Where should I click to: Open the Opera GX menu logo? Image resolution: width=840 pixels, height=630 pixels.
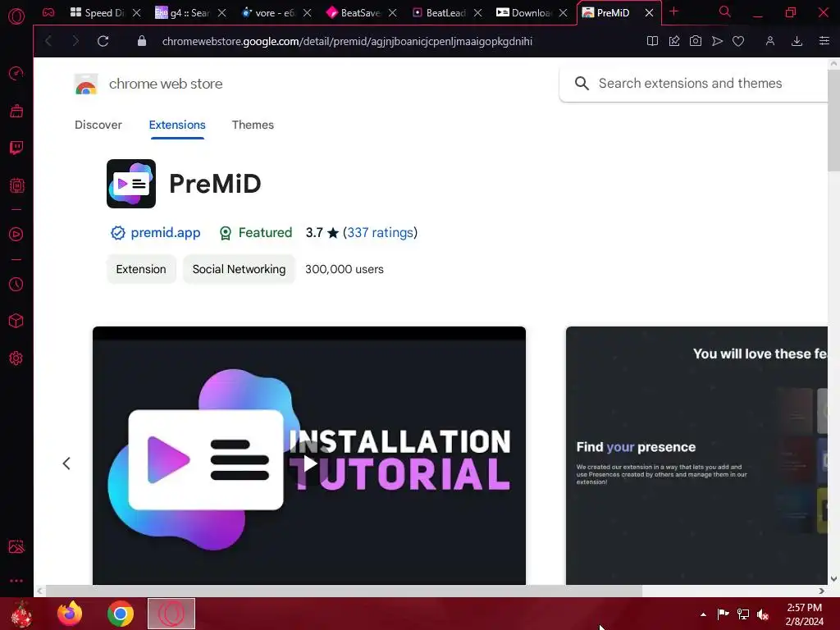(16, 16)
